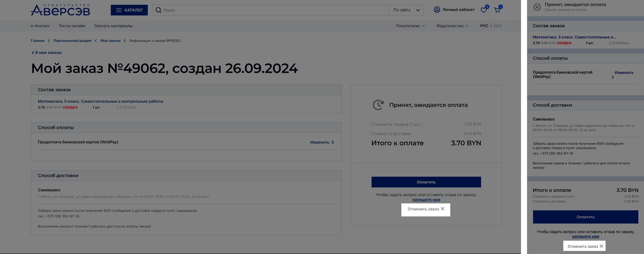Click the search magnifier icon

pyautogui.click(x=158, y=10)
